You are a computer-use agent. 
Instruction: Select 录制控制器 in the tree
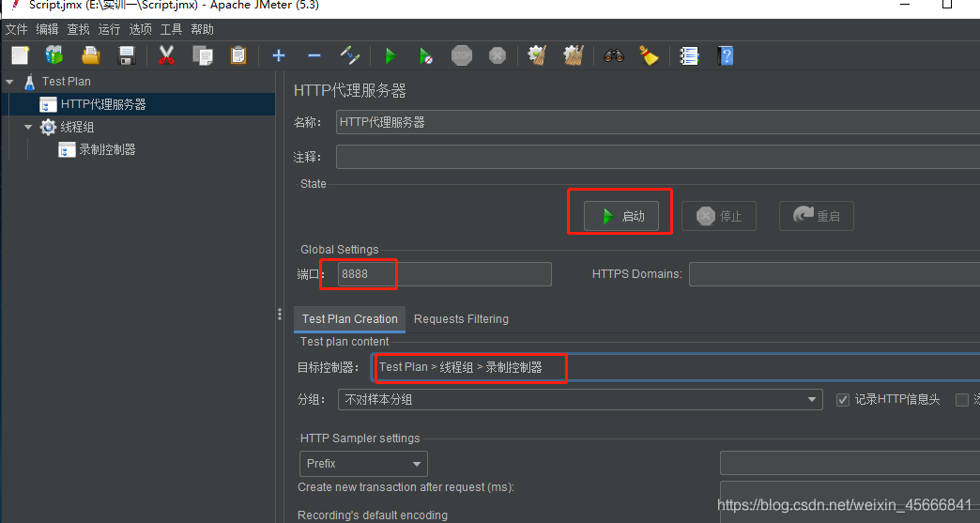tap(107, 149)
